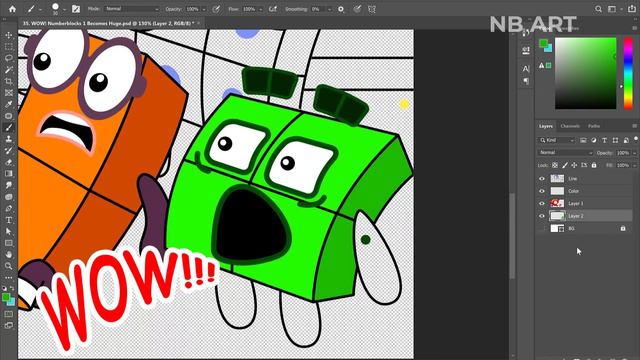Image resolution: width=640 pixels, height=360 pixels.
Task: Select the History Brush tool
Action: (x=9, y=151)
